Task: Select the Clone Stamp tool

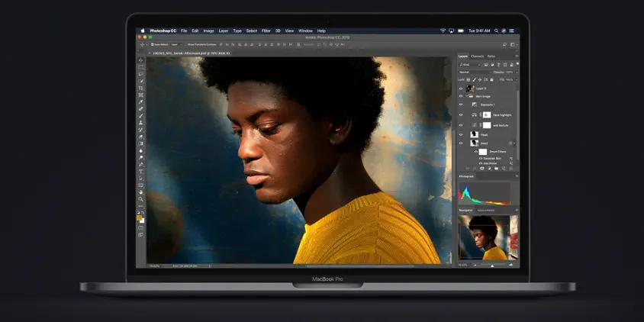Action: [x=141, y=122]
